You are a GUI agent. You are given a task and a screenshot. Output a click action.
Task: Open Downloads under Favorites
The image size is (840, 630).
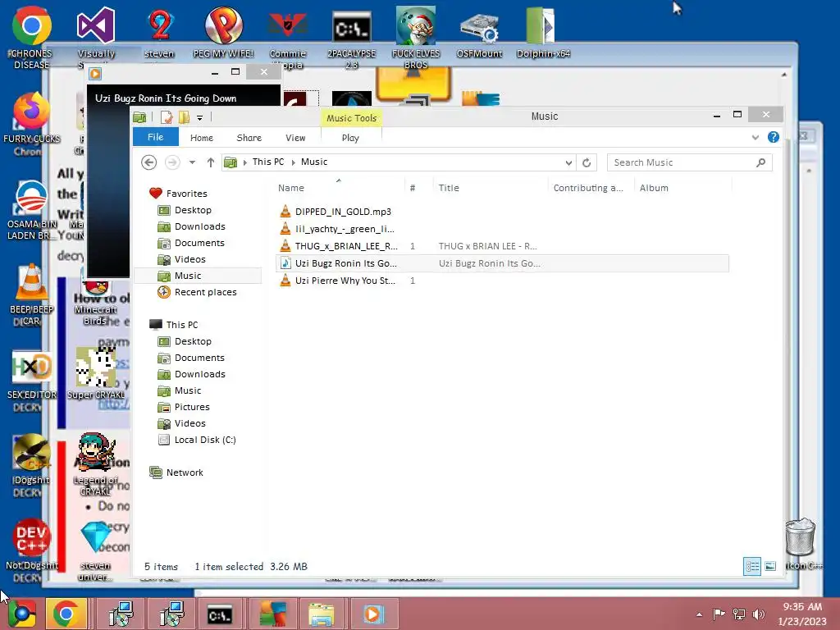pos(200,226)
